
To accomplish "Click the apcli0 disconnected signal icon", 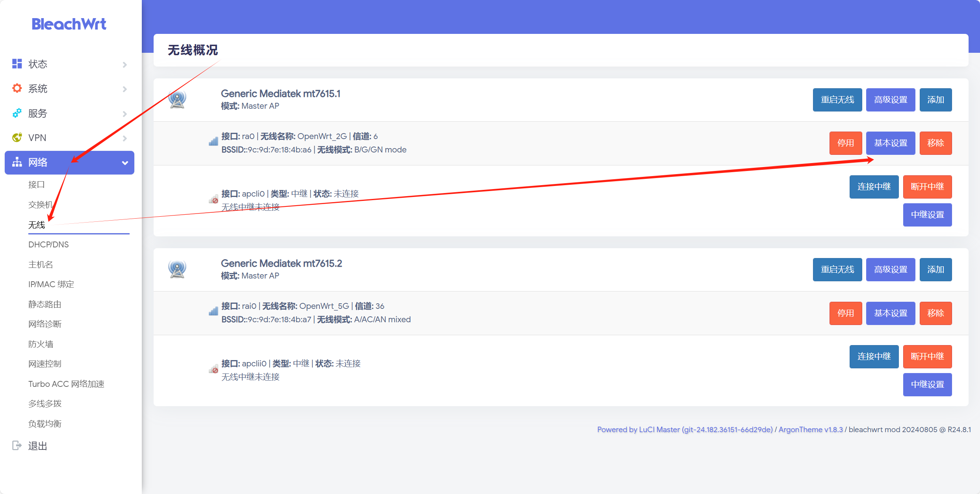I will coord(213,199).
